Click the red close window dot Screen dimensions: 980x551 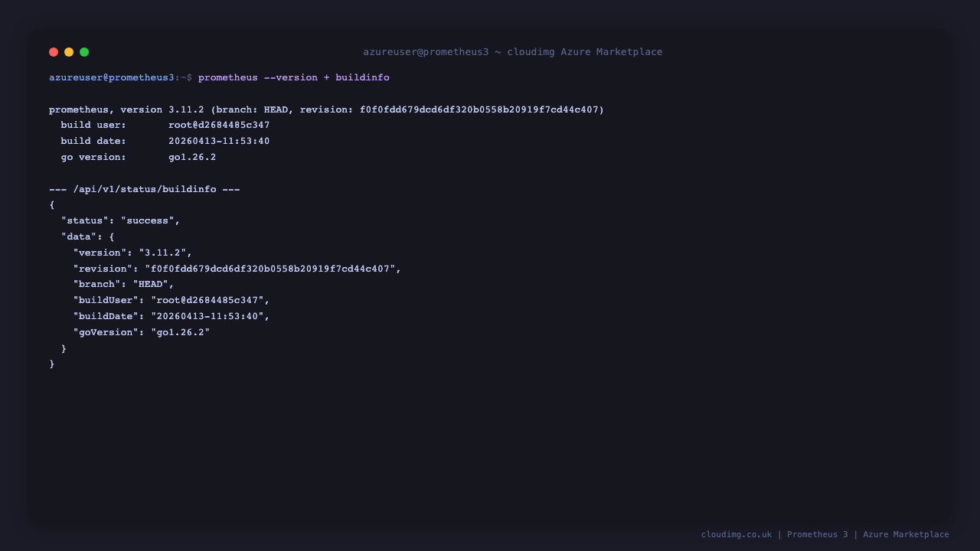pos(54,52)
